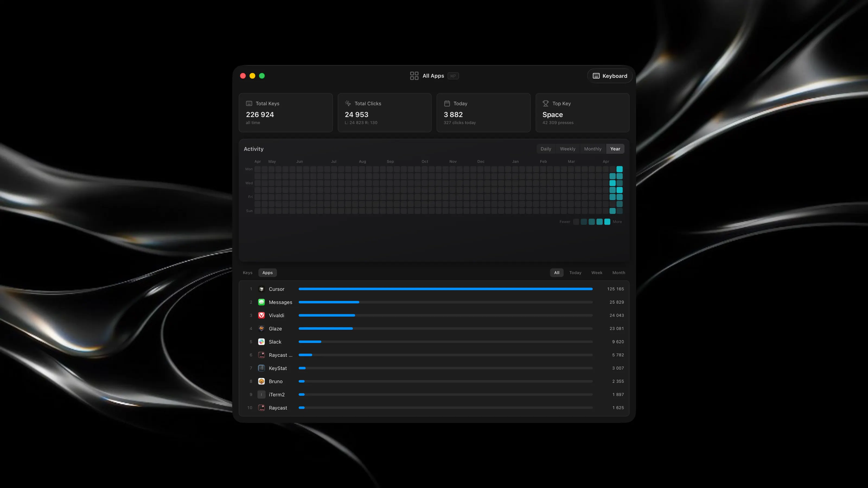
Task: Click the iTerm2 app icon
Action: (261, 394)
